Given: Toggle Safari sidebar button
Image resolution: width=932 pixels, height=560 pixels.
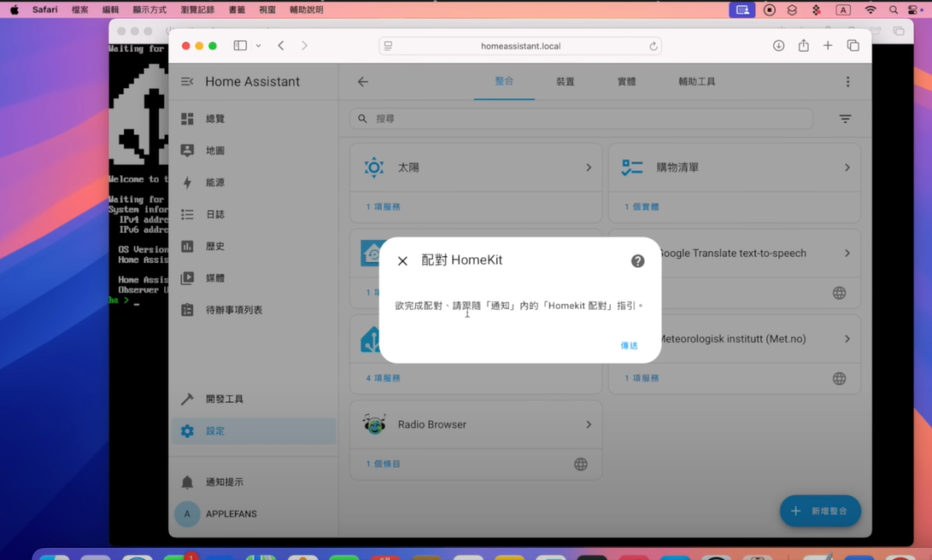Looking at the screenshot, I should coord(240,46).
